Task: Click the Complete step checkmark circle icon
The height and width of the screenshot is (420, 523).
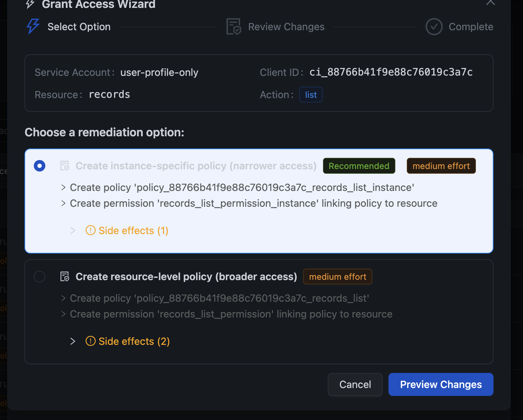Action: pyautogui.click(x=434, y=27)
